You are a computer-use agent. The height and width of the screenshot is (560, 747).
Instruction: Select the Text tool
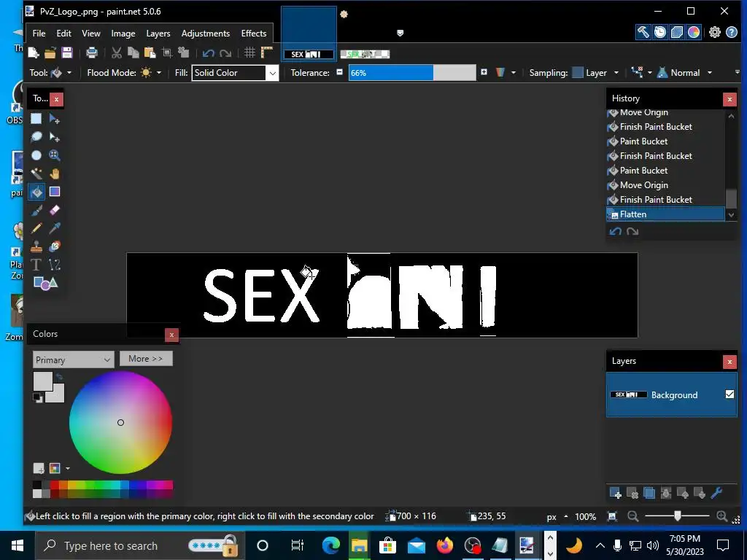36,265
